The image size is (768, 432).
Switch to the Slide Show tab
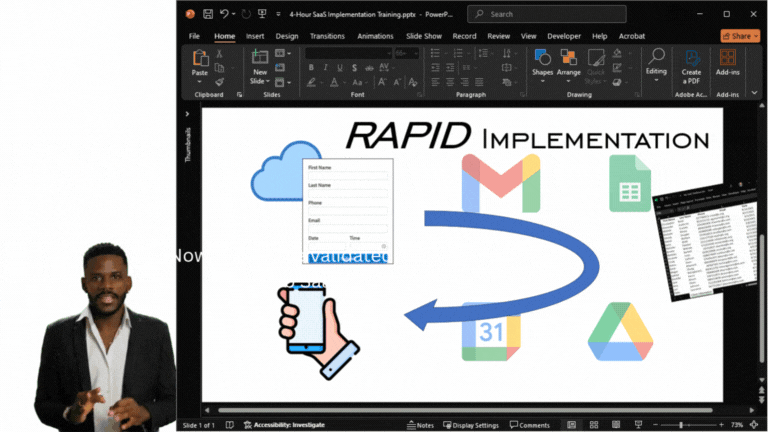coord(424,36)
